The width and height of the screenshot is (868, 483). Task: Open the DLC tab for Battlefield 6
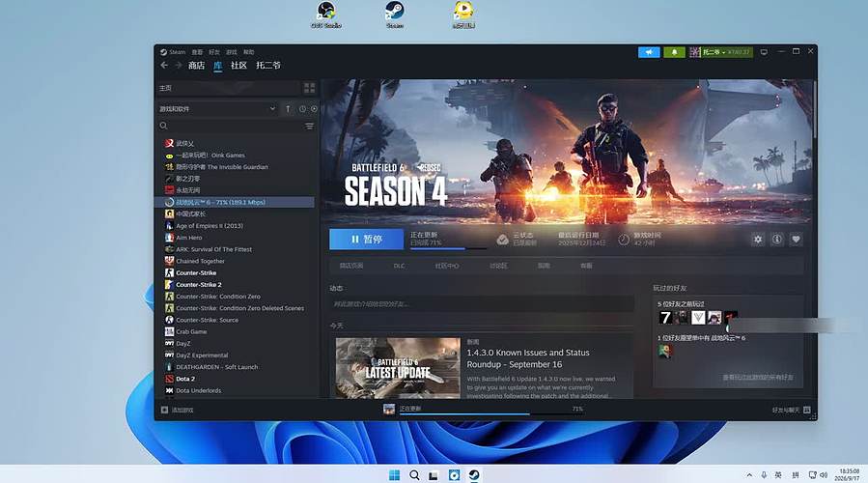point(399,266)
